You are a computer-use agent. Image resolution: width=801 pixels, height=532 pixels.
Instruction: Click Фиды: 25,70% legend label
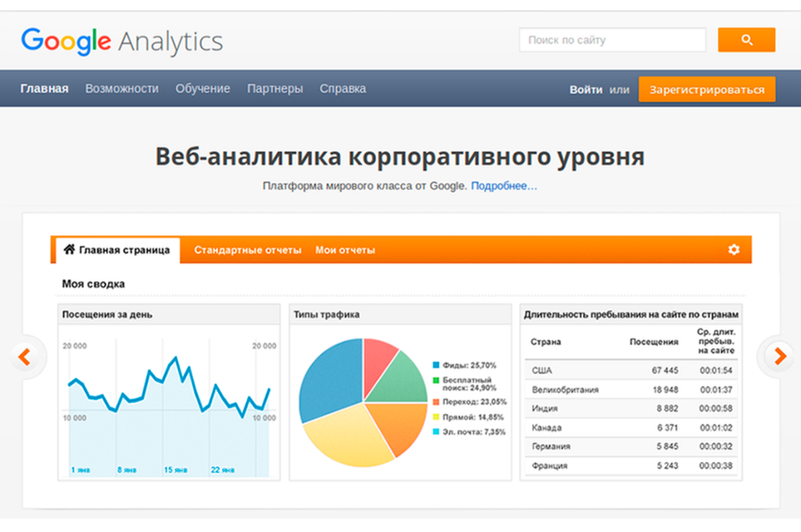[469, 365]
